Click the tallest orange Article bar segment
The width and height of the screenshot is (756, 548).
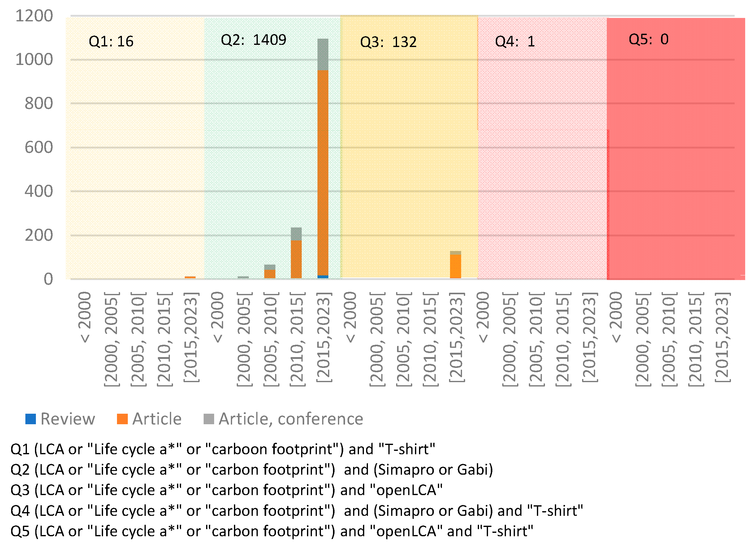323,173
